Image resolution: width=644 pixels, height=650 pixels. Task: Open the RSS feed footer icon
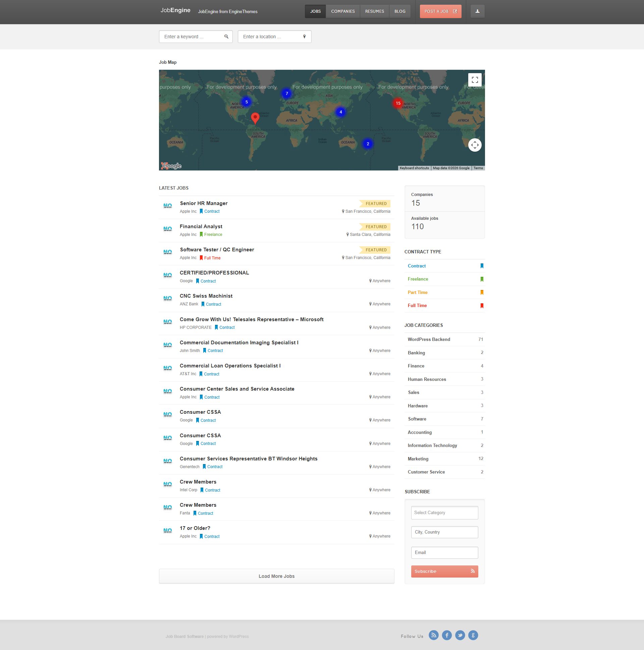coord(433,635)
